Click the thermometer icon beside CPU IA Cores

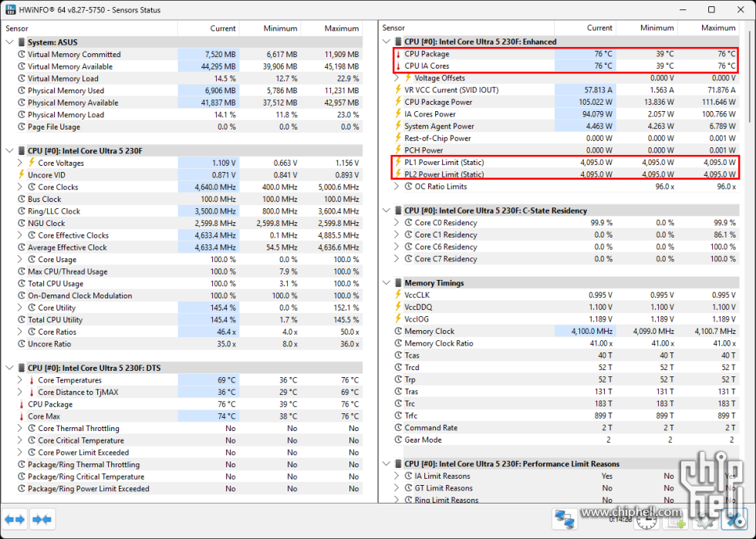coord(398,66)
